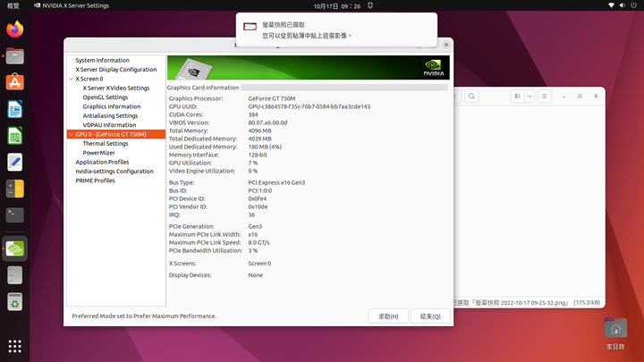
Task: Open the clock calendar in top bar
Action: click(x=337, y=5)
